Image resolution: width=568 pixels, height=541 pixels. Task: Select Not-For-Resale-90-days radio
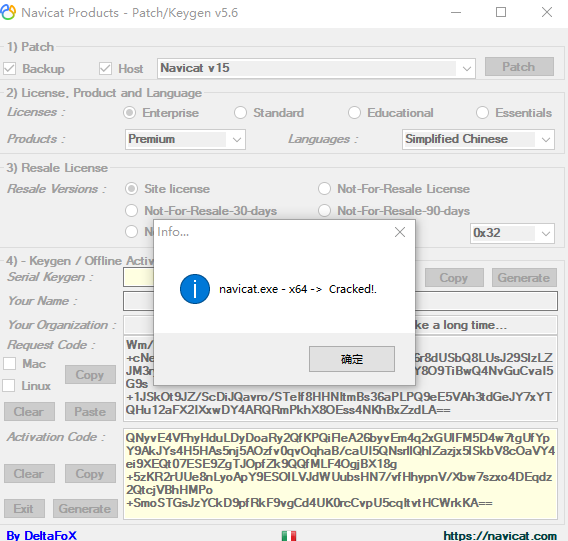pyautogui.click(x=324, y=211)
